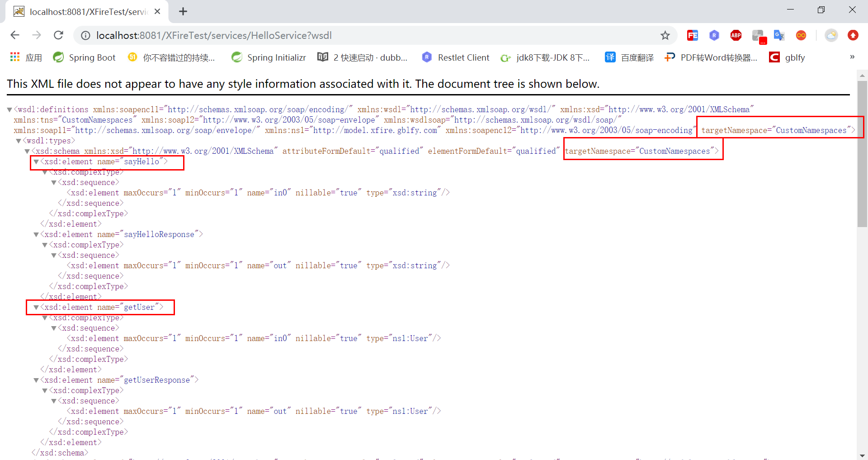Collapse the wsdl:types node

coord(19,141)
